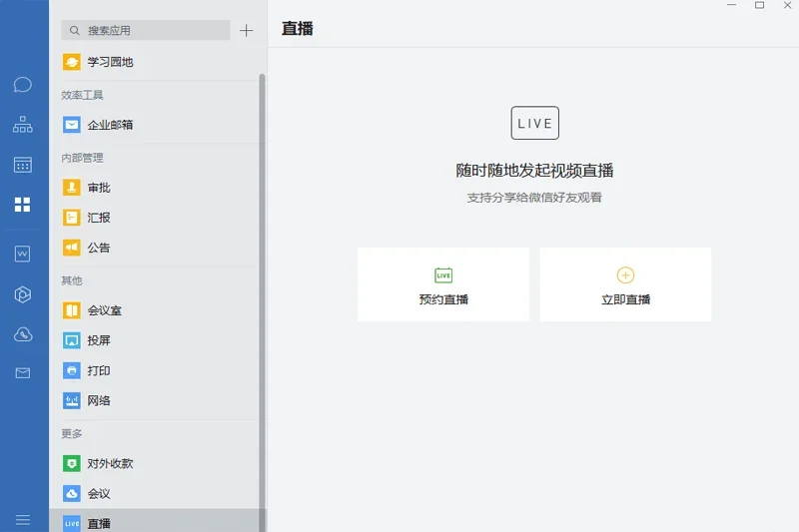Click the green LIVE calendar icon
The height and width of the screenshot is (532, 799).
pyautogui.click(x=443, y=274)
